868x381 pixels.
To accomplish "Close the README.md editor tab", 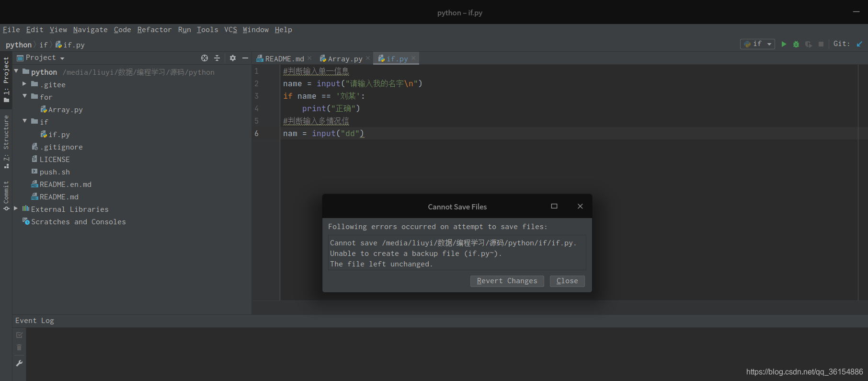I will coord(309,58).
